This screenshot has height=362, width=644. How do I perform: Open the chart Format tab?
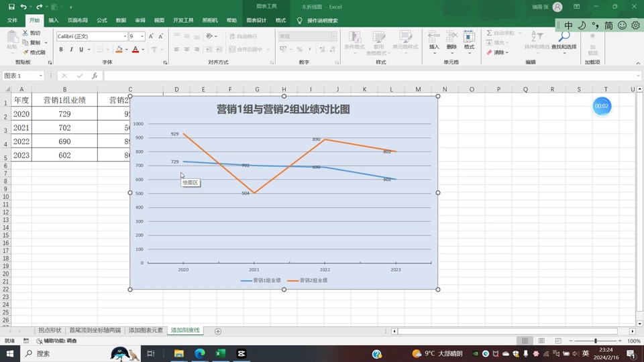(280, 20)
